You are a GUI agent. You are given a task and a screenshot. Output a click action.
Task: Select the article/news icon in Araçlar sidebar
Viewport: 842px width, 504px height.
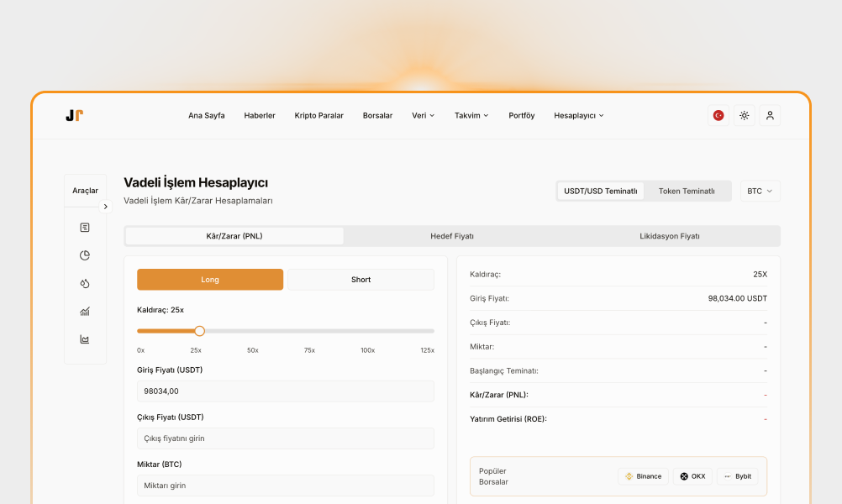[x=85, y=227]
